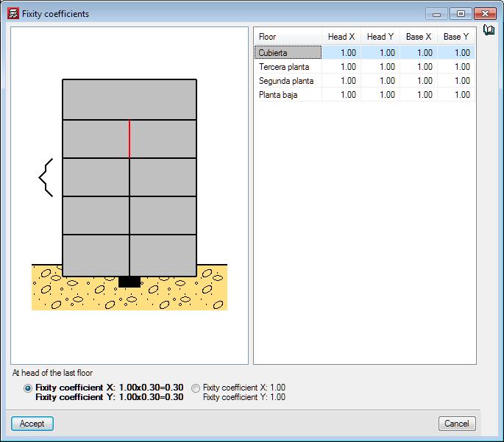Click the Accept button

32,424
